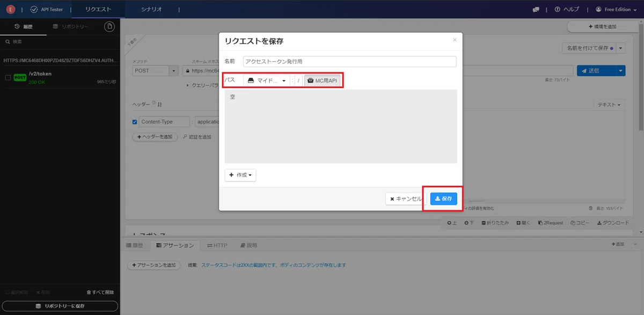Click the 開く expand button

pos(523,222)
